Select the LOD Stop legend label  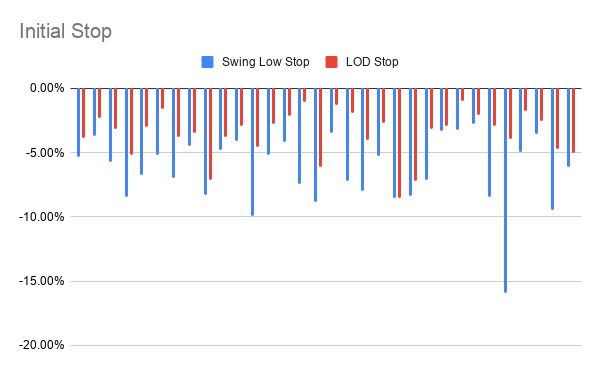coord(372,62)
